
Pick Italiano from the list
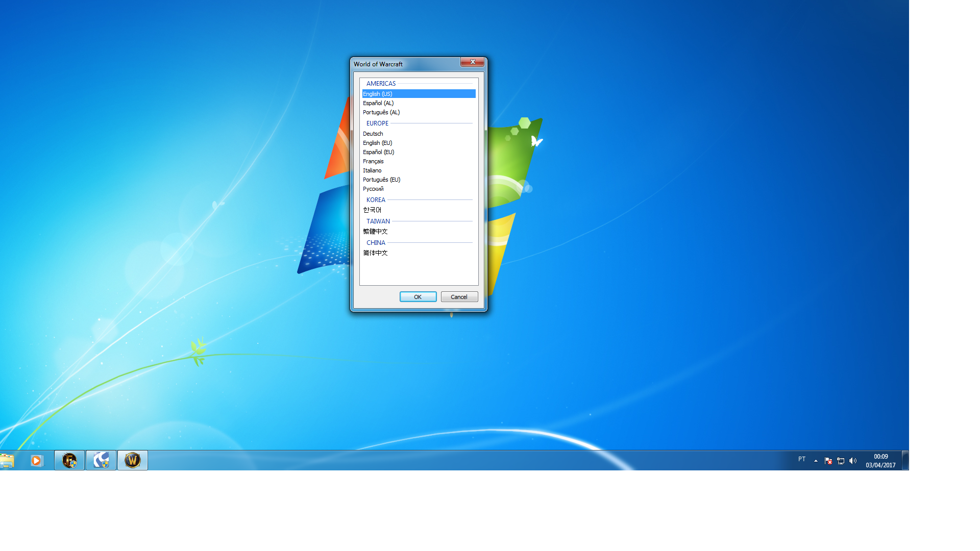tap(419, 170)
